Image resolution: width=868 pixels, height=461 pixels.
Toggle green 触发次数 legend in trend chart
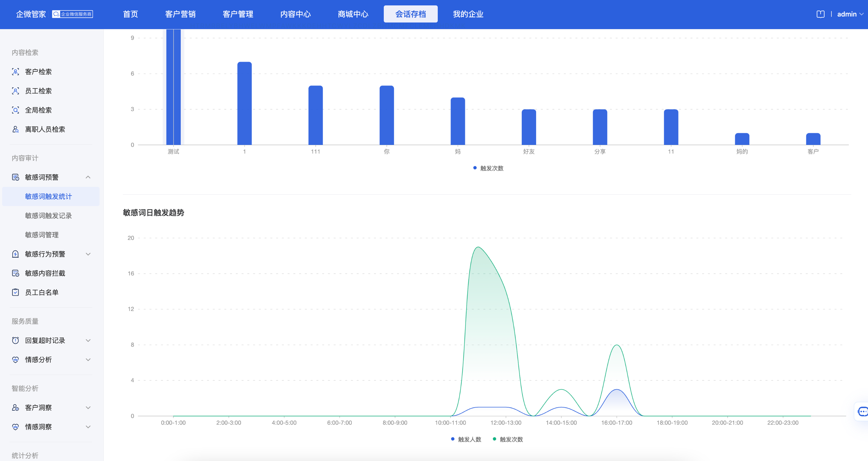508,439
